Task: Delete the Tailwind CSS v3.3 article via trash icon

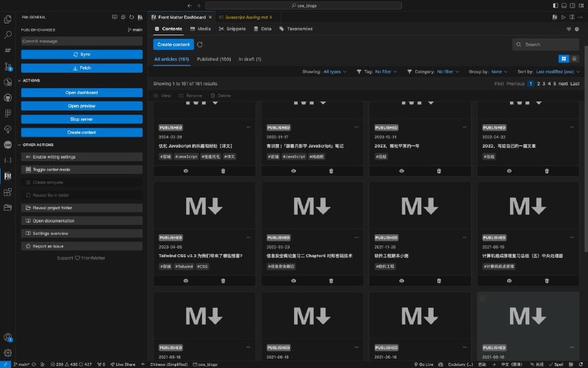Action: [223, 281]
